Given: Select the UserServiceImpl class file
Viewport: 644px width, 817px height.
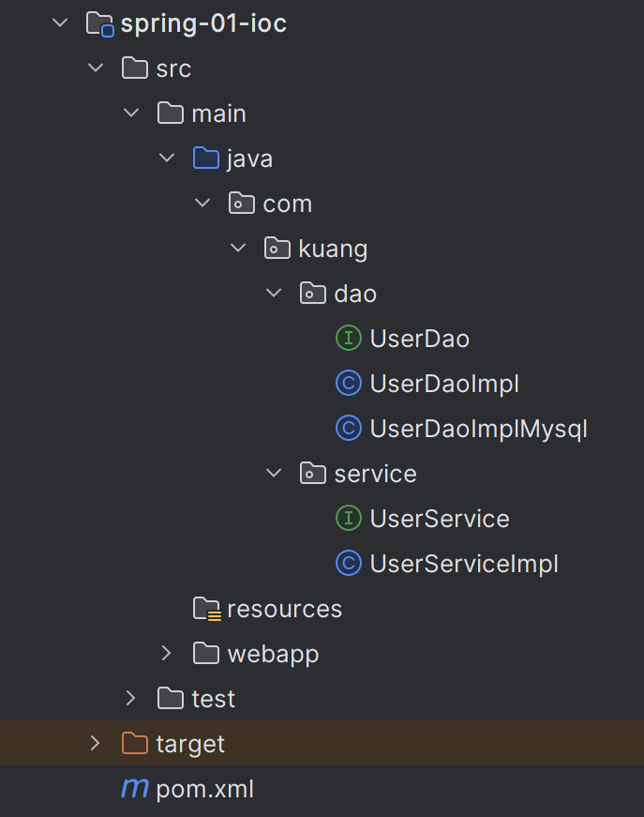Looking at the screenshot, I should point(464,564).
